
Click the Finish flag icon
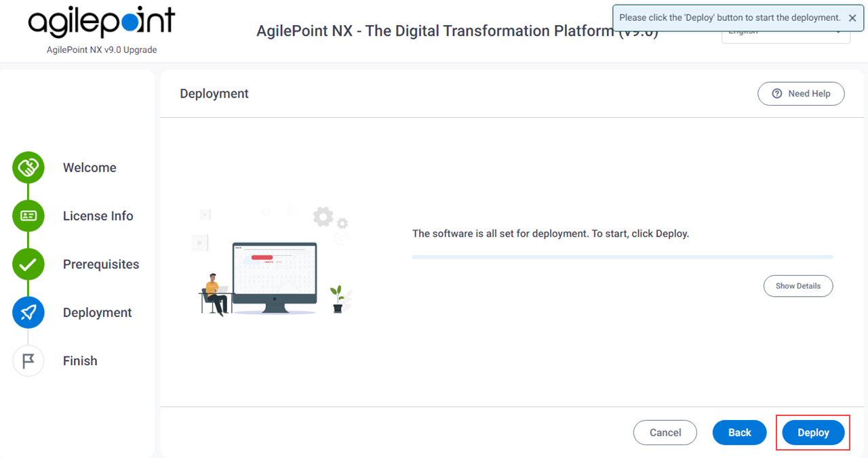28,360
